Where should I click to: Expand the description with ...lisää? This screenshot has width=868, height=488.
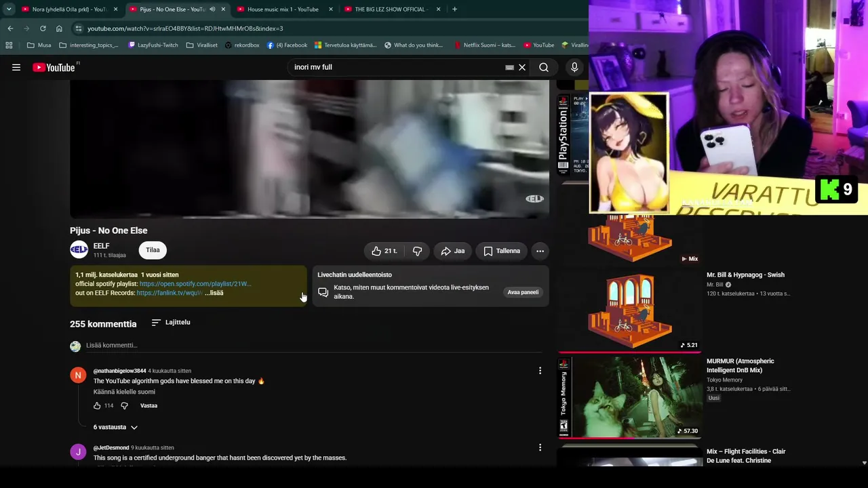tap(214, 293)
